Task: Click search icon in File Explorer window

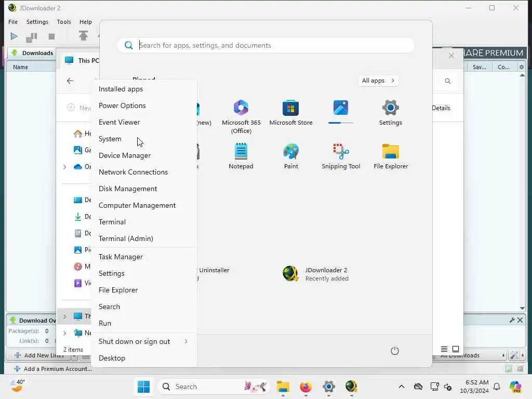Action: tap(448, 81)
